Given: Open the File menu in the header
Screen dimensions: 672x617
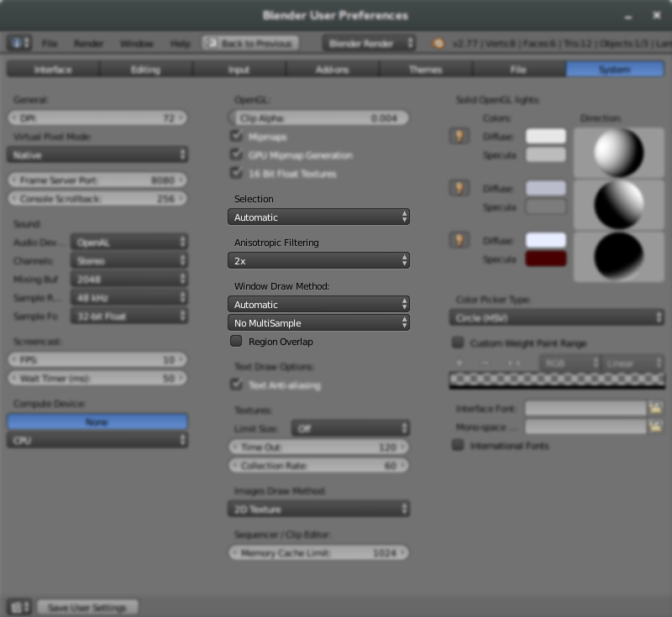Looking at the screenshot, I should (52, 43).
